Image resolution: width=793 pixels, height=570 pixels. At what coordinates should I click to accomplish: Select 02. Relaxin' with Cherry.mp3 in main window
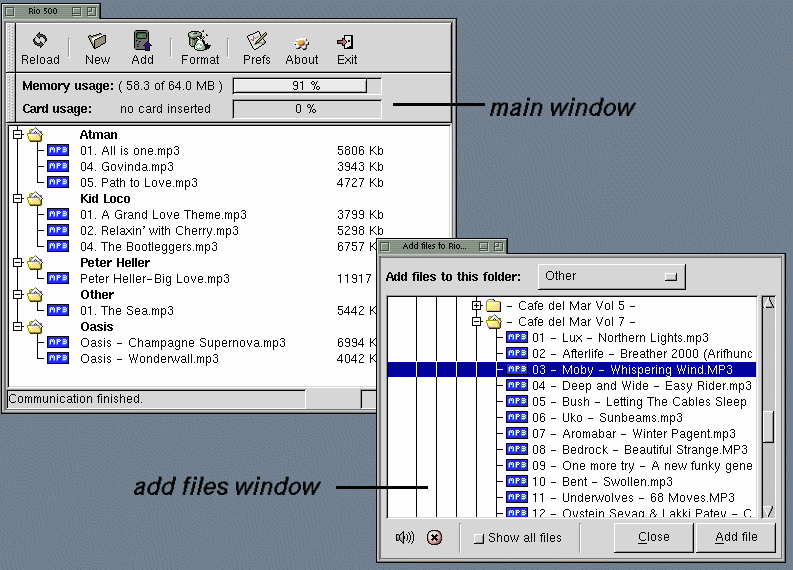[x=159, y=231]
